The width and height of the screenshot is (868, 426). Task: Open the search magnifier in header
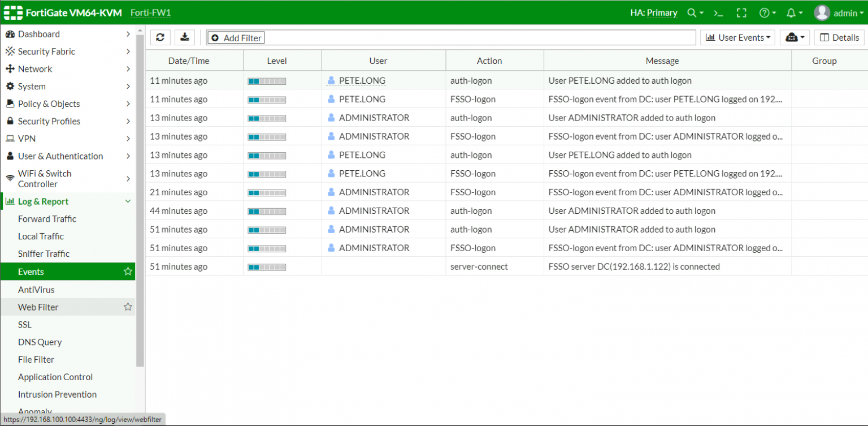692,12
